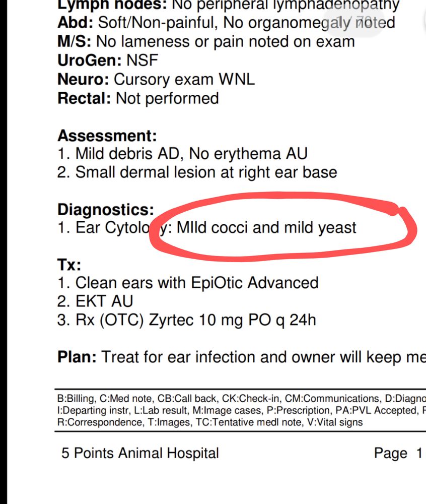Click the UroGen NSF line
The height and width of the screenshot is (504, 426).
click(x=108, y=60)
